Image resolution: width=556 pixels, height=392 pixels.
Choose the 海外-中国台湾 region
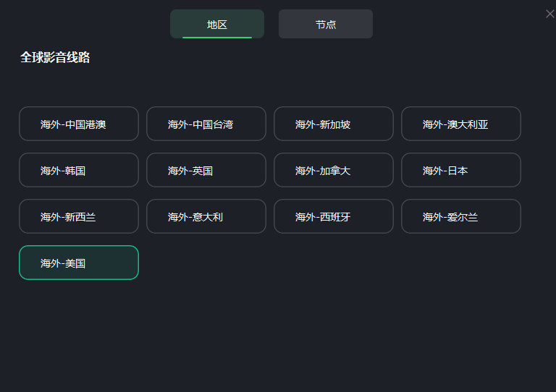(x=206, y=124)
